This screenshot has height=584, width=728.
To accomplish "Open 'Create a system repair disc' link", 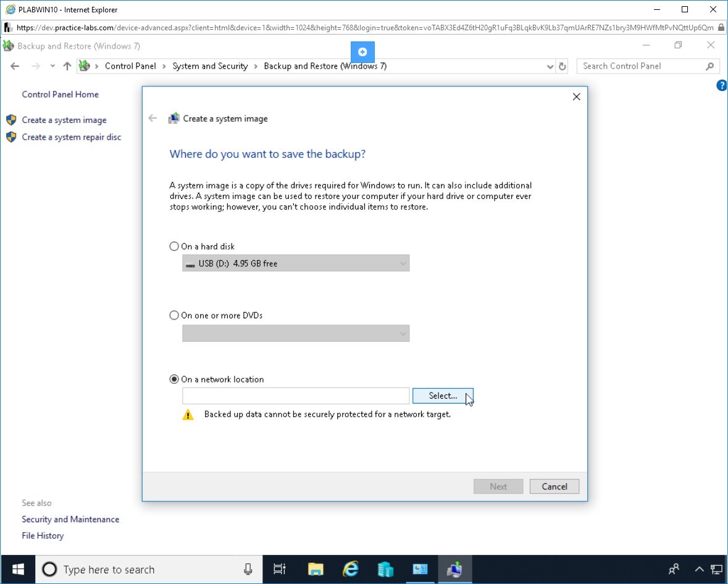I will (72, 137).
